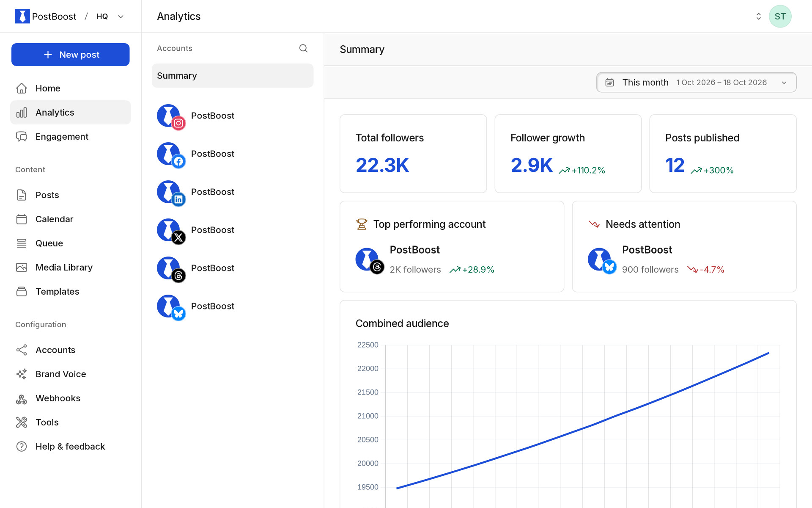Screen dimensions: 812x508
Task: Click the Total followers 22.3K value
Action: [x=382, y=165]
